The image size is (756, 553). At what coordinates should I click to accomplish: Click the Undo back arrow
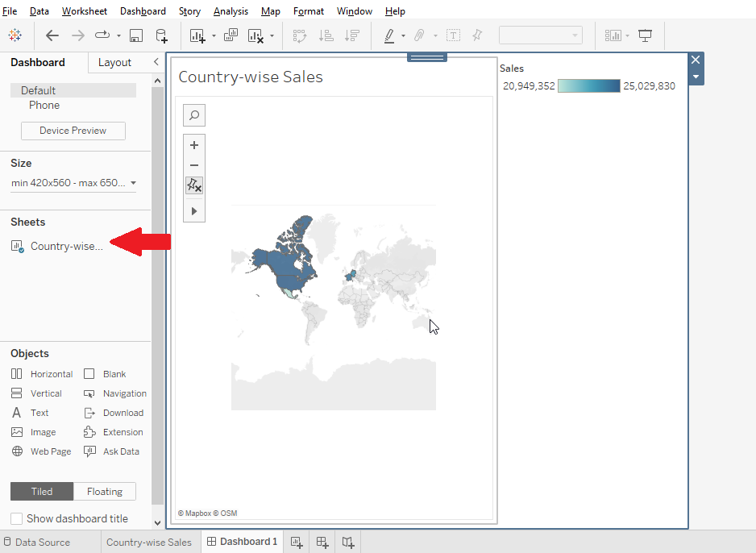[52, 35]
